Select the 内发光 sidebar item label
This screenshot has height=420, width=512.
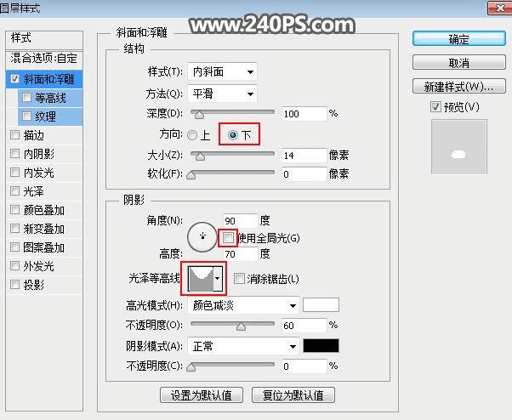pos(39,173)
